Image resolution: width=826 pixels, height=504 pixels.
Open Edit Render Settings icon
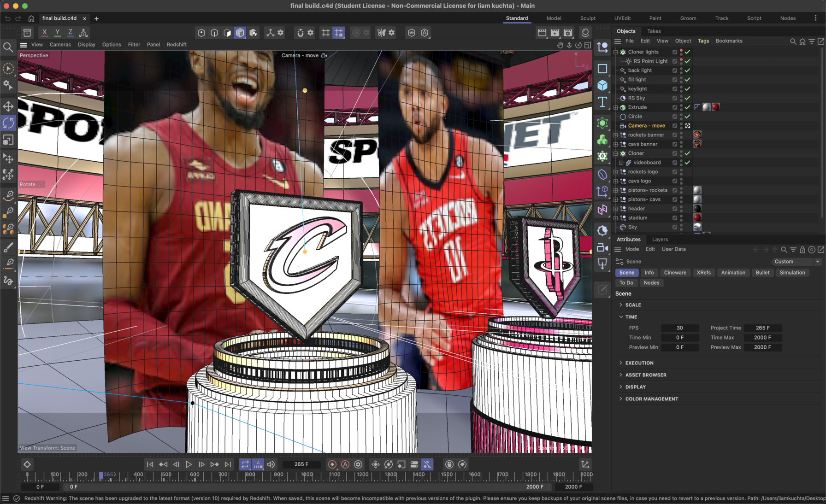pyautogui.click(x=568, y=33)
